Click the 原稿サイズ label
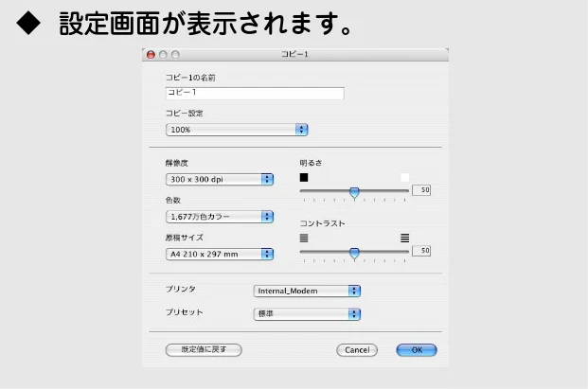This screenshot has height=389, width=588. [x=184, y=238]
